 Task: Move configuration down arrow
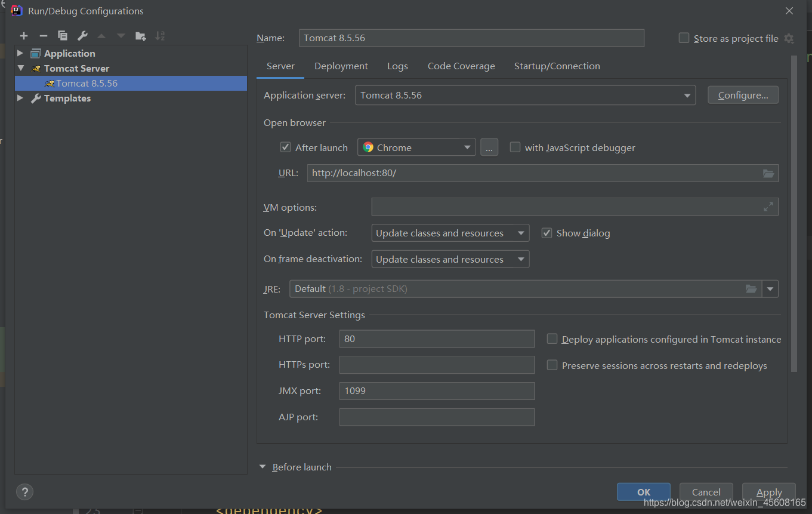click(x=121, y=36)
